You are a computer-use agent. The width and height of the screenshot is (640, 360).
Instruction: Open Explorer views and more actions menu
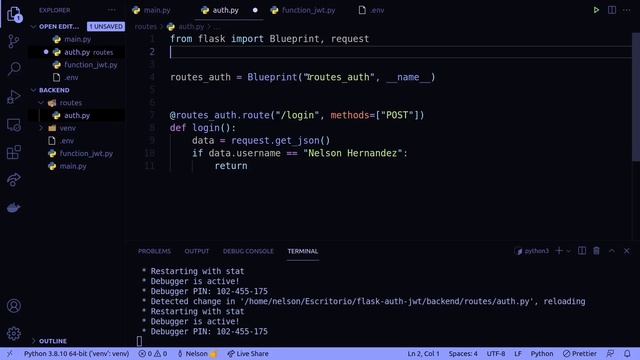(111, 10)
